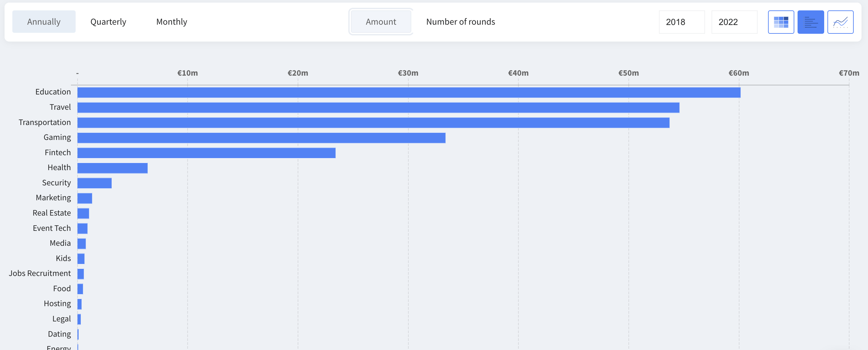The height and width of the screenshot is (350, 868).
Task: Switch to the line chart view icon
Action: click(x=840, y=22)
